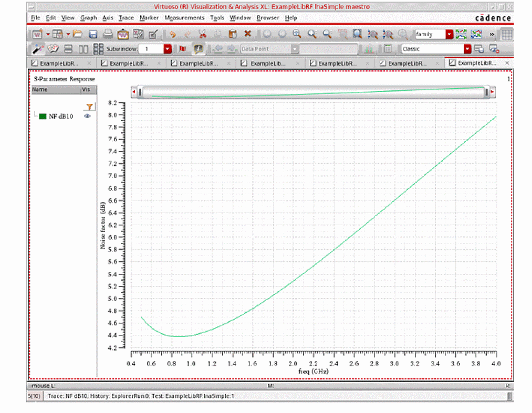Click the scissors Cut icon

click(202, 35)
